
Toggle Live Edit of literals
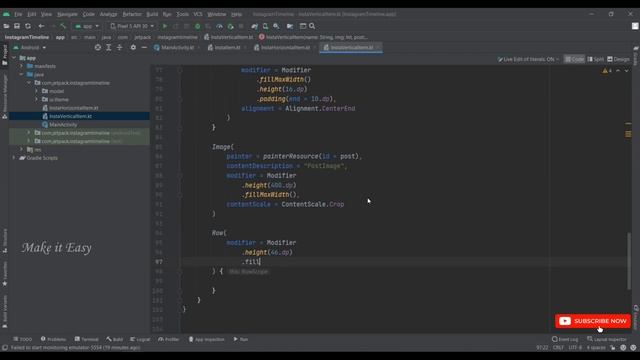(x=528, y=59)
